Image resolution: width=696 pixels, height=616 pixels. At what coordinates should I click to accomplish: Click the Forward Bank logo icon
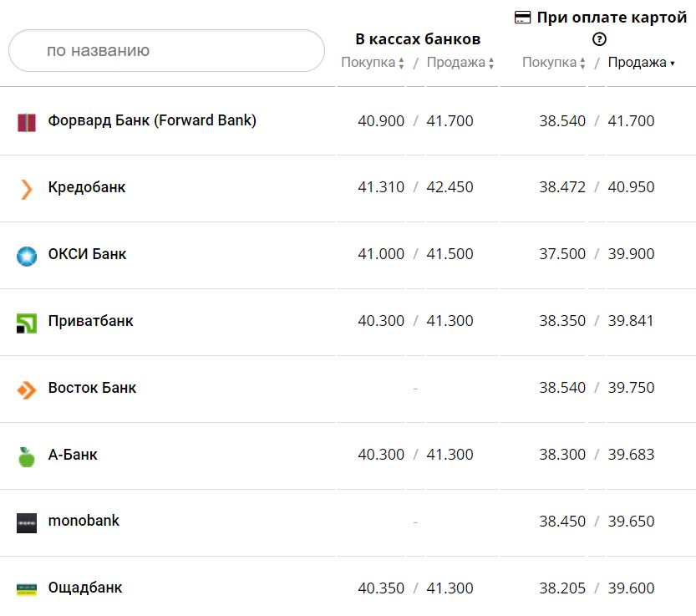27,122
